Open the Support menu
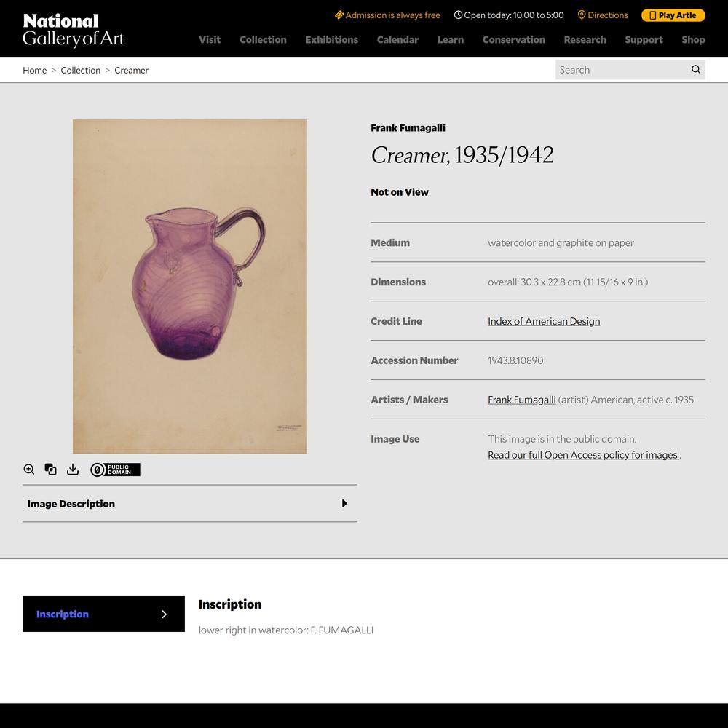The image size is (728, 728). (644, 40)
